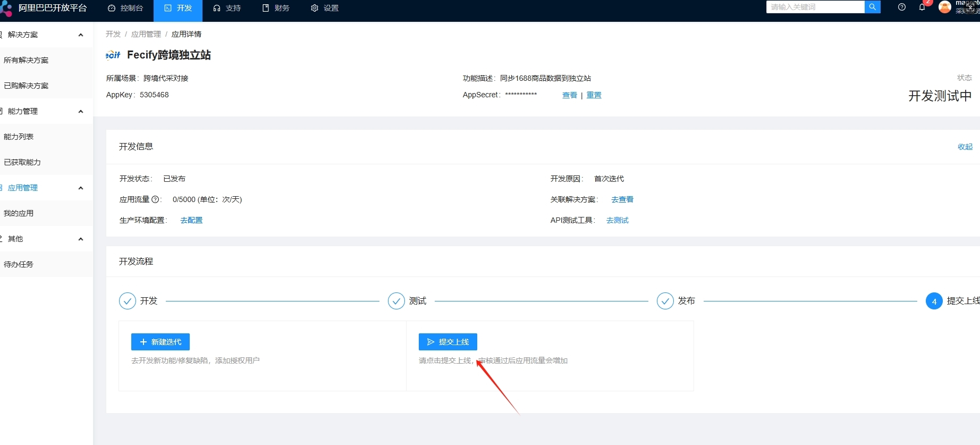This screenshot has height=445, width=980.
Task: Collapse the 其他 sidebar section
Action: pos(81,239)
